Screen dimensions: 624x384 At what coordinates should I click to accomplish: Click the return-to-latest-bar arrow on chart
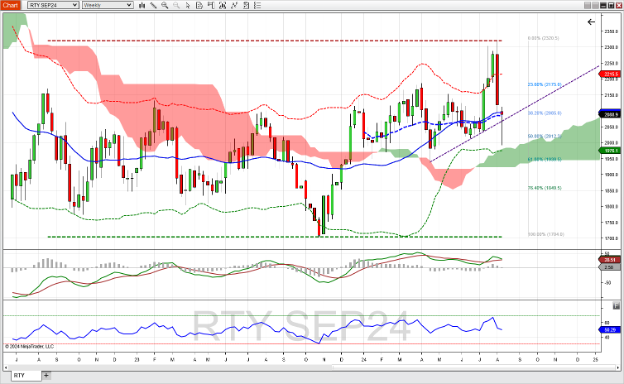591,22
